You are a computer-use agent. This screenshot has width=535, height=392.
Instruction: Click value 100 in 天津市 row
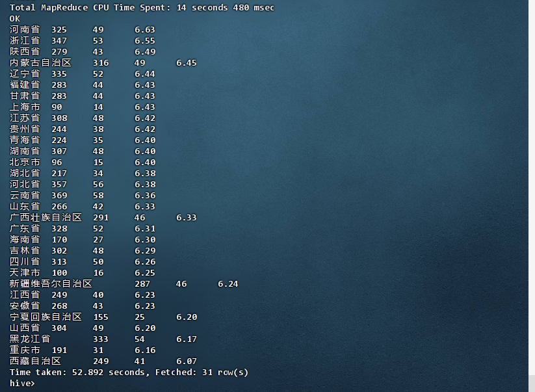59,272
